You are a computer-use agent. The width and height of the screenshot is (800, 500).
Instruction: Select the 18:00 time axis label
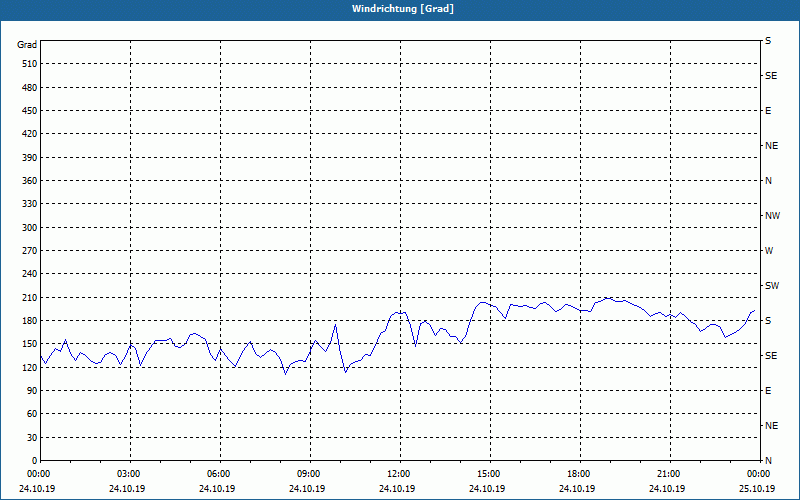580,474
